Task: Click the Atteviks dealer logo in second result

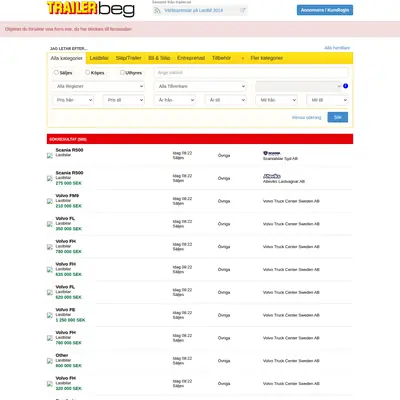Action: click(x=272, y=176)
